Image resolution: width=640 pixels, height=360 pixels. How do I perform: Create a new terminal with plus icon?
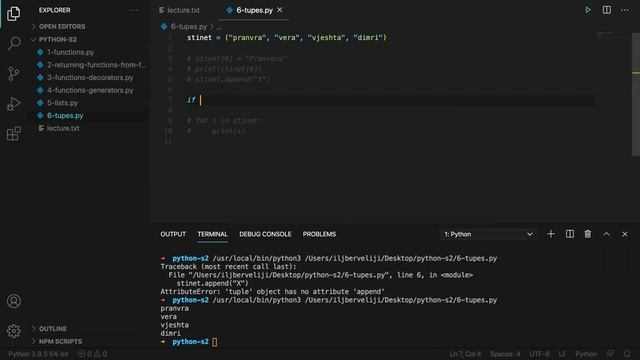point(551,234)
